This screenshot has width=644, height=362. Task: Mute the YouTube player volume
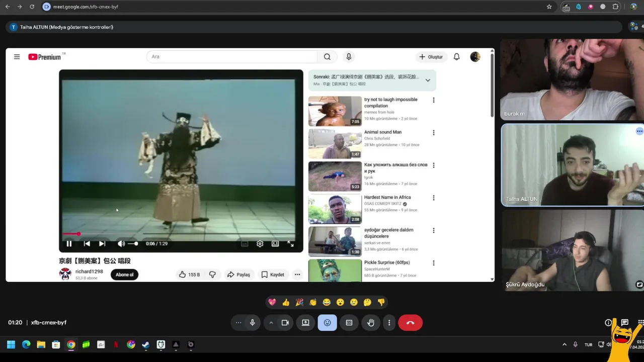click(x=121, y=244)
